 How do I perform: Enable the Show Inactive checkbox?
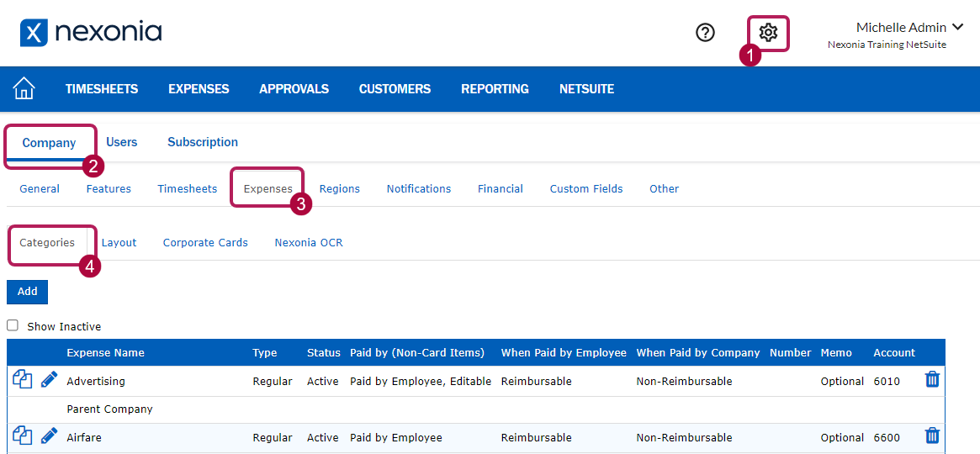tap(13, 325)
